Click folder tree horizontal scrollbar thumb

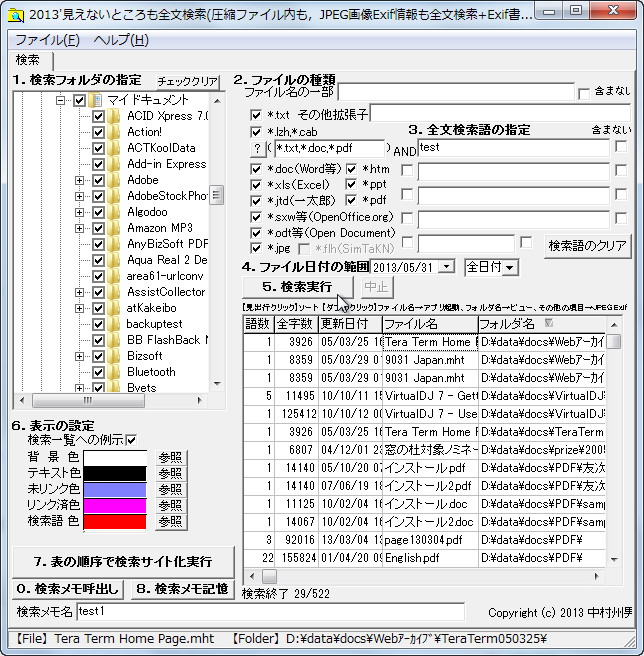pos(88,400)
